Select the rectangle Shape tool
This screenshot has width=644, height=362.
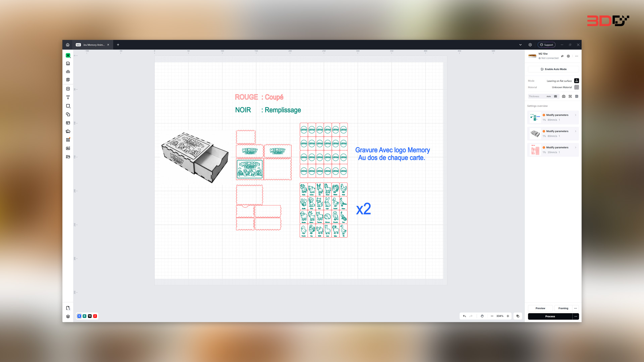[x=68, y=106]
